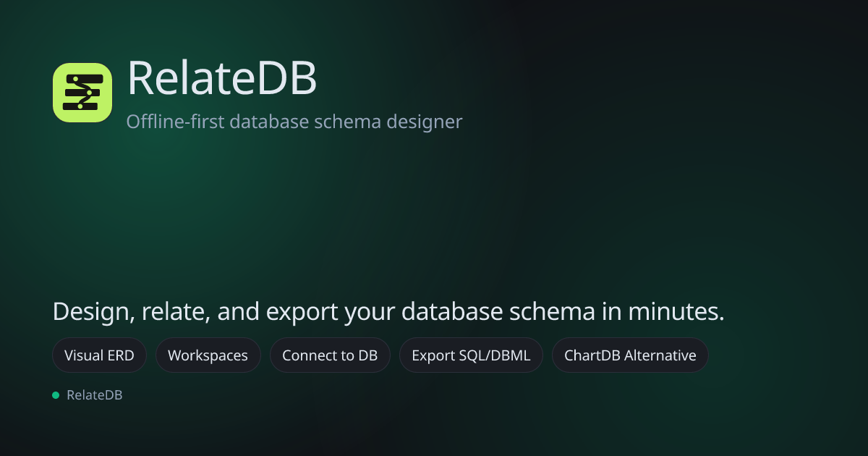Select the Connect to DB pill
The width and height of the screenshot is (868, 456).
pyautogui.click(x=330, y=355)
